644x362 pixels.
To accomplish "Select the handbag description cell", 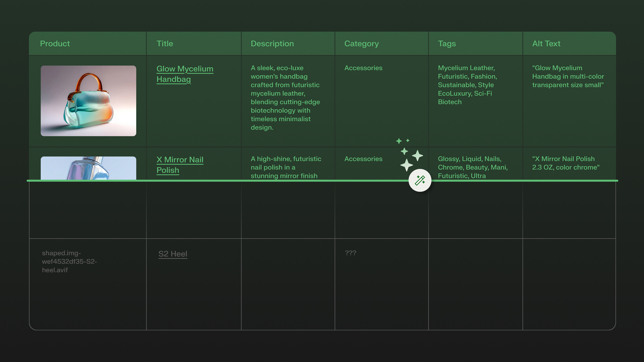I will (x=285, y=98).
